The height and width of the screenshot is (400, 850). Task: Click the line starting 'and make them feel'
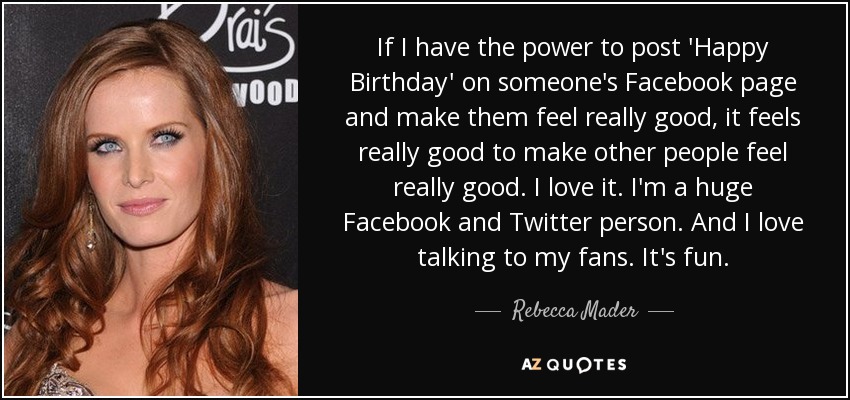573,121
